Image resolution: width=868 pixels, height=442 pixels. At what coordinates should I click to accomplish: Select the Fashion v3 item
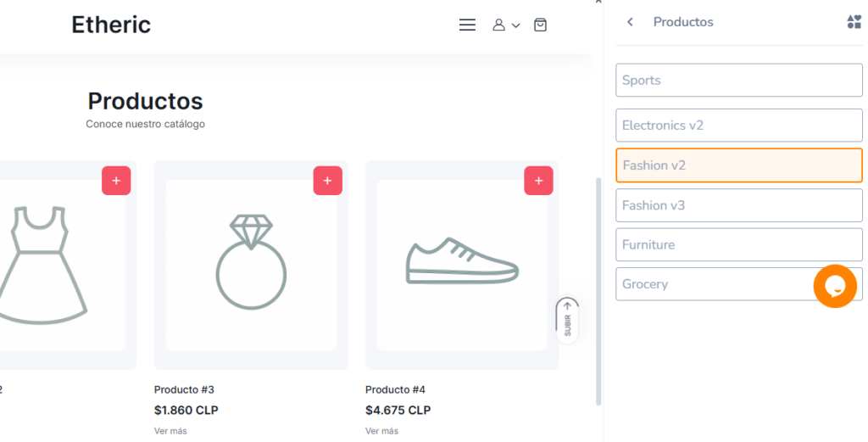tap(737, 205)
